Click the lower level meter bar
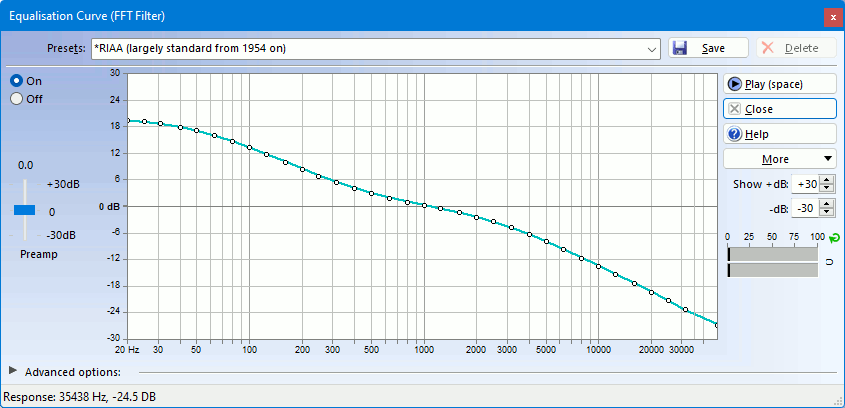Screen dimensions: 845x408 (x=772, y=270)
